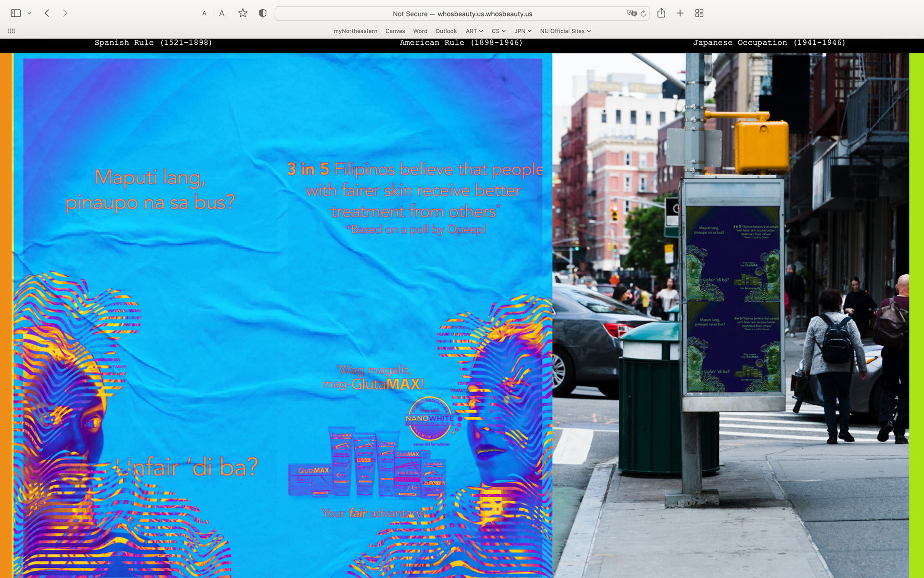Click the address bar URL field
924x578 pixels.
point(462,13)
